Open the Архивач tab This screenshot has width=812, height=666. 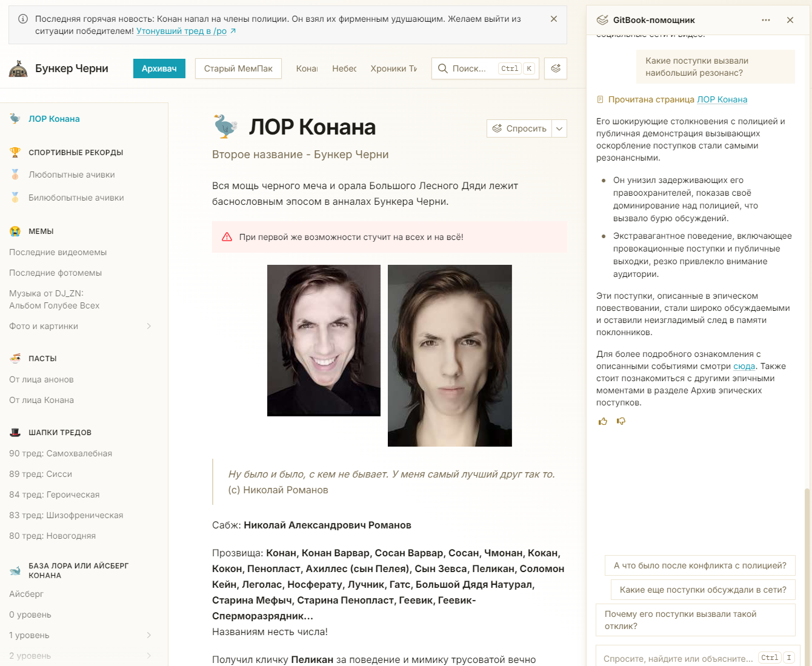(x=159, y=68)
